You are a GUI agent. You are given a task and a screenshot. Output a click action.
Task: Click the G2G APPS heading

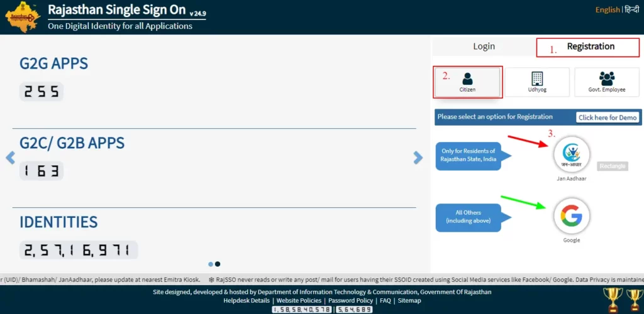54,64
